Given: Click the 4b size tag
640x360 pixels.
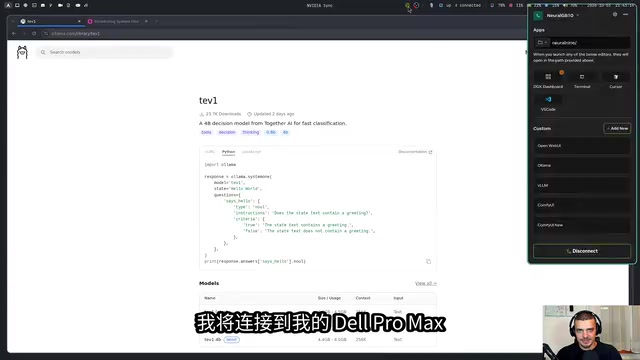Looking at the screenshot, I should pyautogui.click(x=285, y=132).
